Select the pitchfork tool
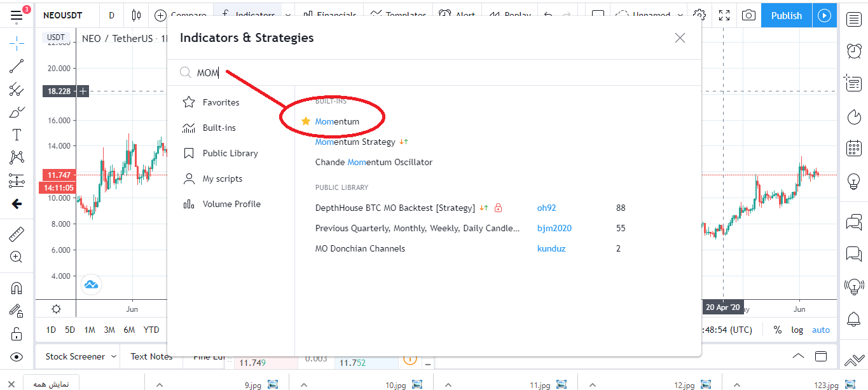The image size is (868, 390). pyautogui.click(x=17, y=90)
